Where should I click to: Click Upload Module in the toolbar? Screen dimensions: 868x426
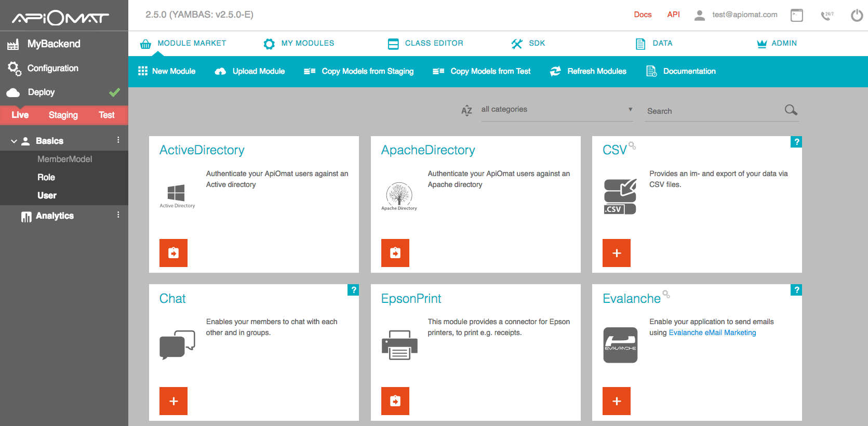250,71
